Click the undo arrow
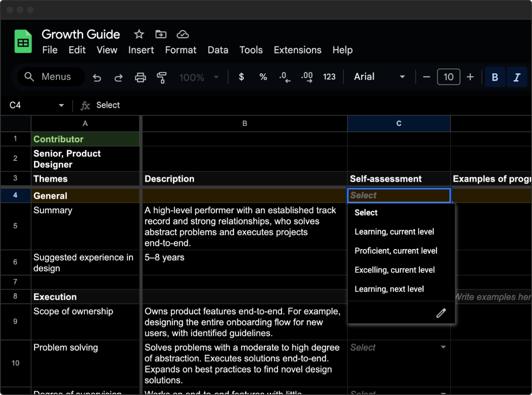This screenshot has height=395, width=532. coord(97,77)
